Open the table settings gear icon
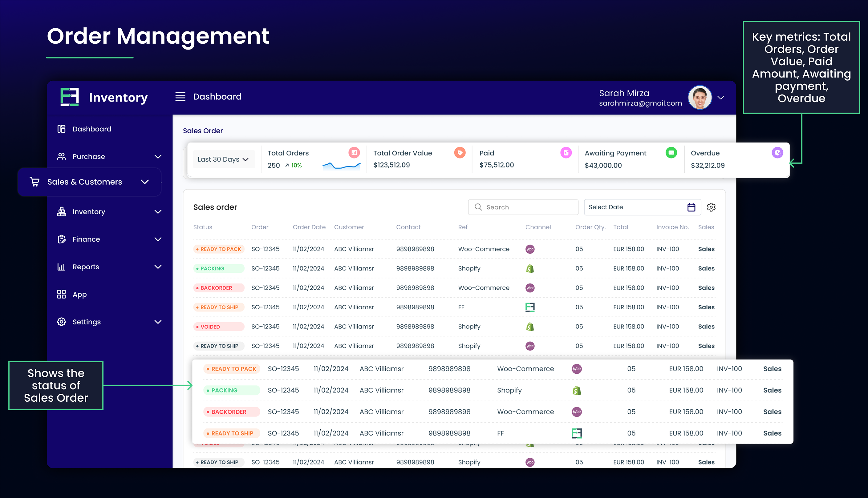 coord(711,207)
